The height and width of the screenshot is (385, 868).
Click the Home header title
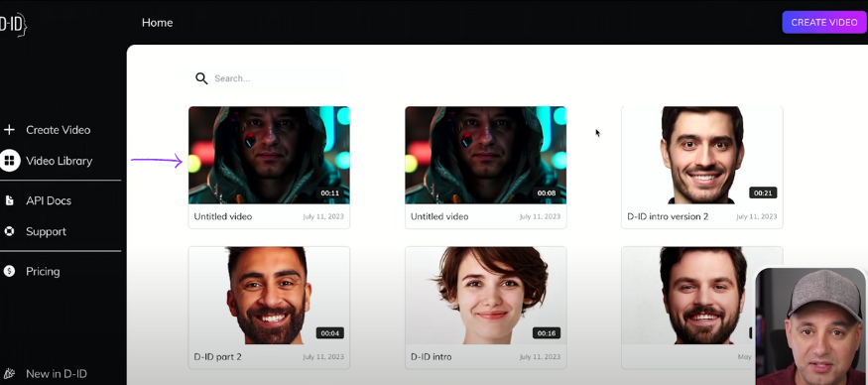click(x=157, y=23)
